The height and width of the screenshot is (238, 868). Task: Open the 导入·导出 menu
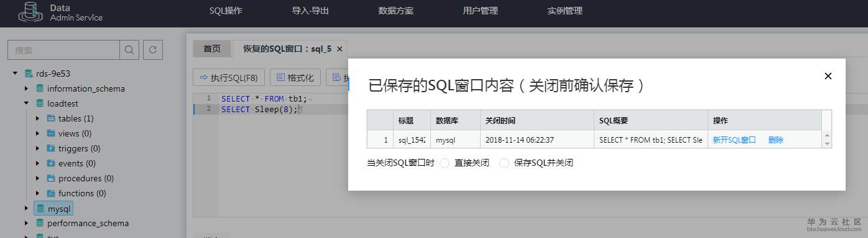(310, 11)
